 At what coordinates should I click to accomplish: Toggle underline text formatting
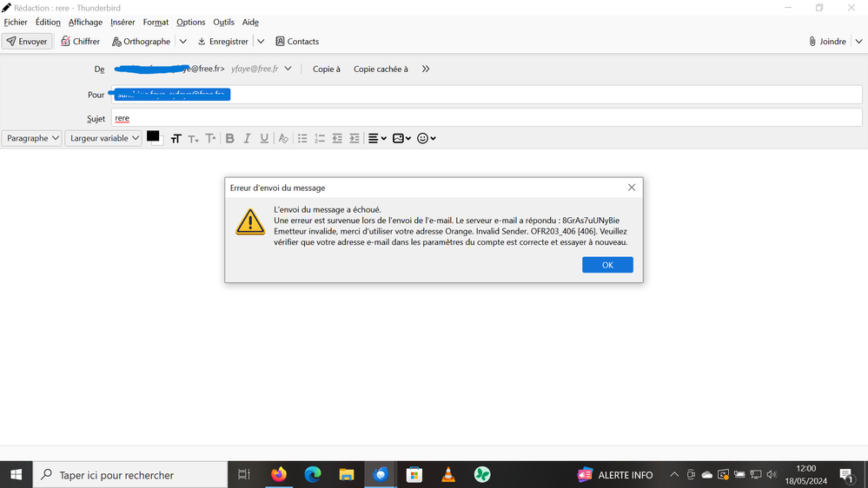point(264,138)
